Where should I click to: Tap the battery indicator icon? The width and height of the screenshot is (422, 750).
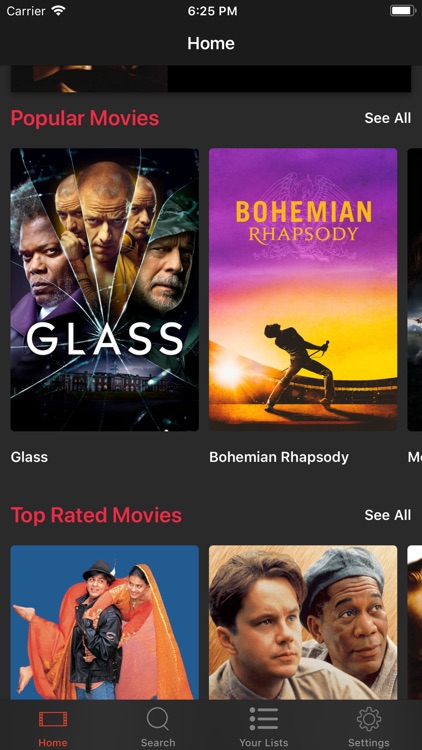[402, 11]
